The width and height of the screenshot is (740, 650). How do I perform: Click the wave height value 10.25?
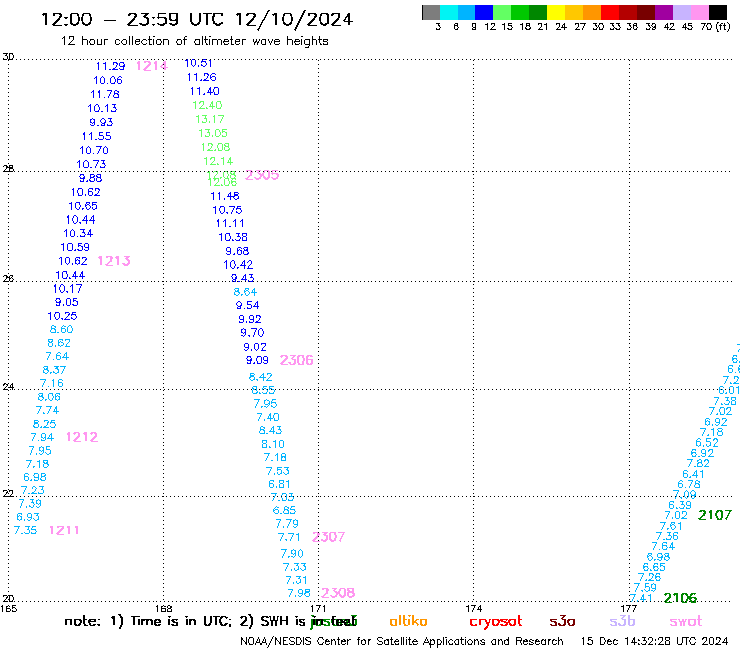click(62, 316)
